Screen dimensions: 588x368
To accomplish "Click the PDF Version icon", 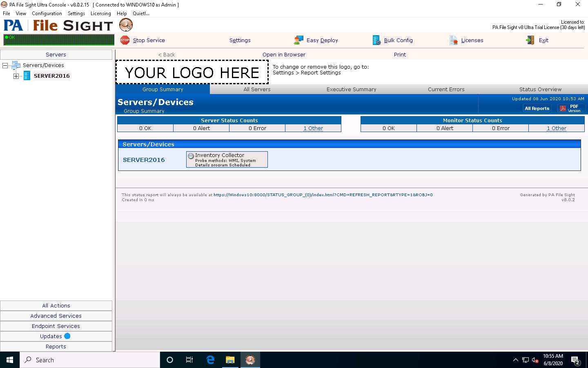I will tap(563, 108).
